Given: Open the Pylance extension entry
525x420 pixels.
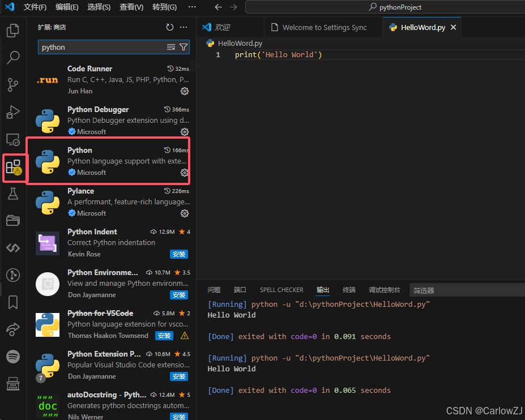Looking at the screenshot, I should 111,202.
